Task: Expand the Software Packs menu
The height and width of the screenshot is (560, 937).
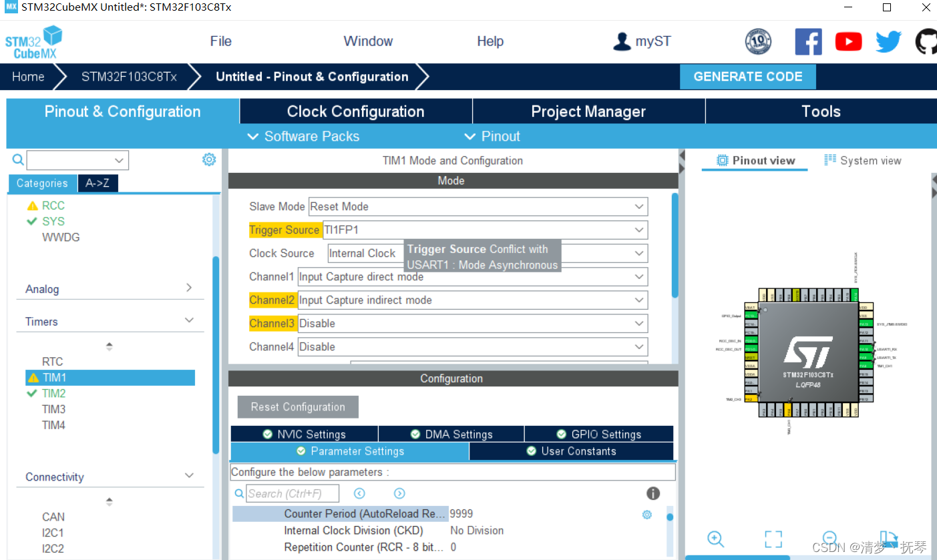Action: point(303,136)
